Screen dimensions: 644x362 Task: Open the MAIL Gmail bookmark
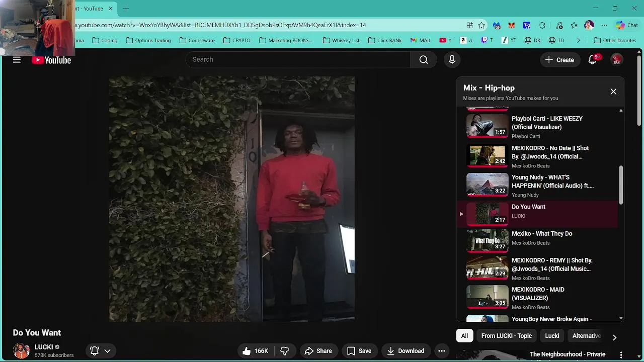(x=421, y=40)
